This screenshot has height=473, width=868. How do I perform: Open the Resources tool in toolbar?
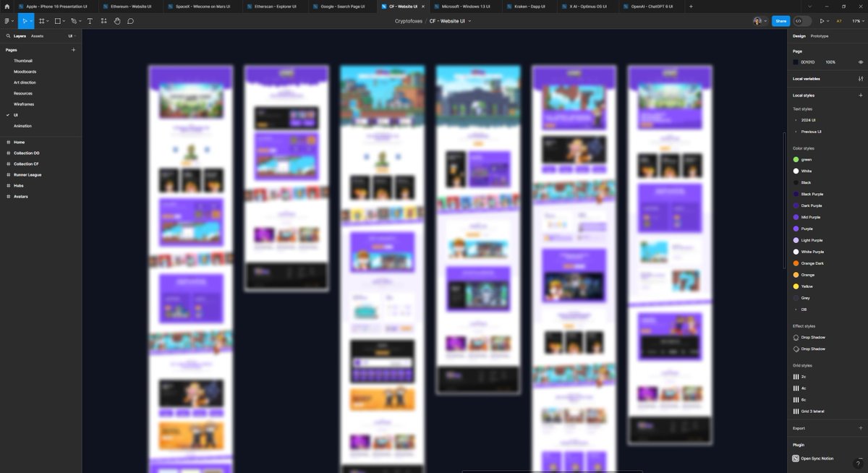[103, 21]
